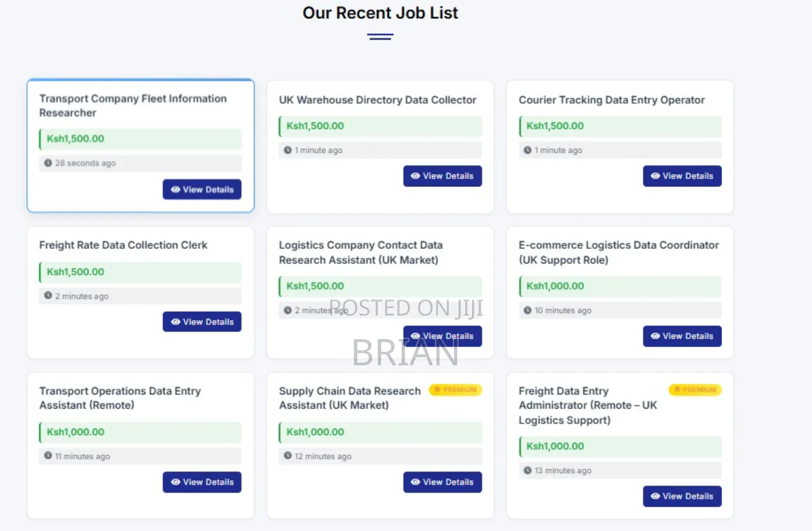View details of Freight Data Entry Administrator
The image size is (812, 531).
(x=682, y=496)
